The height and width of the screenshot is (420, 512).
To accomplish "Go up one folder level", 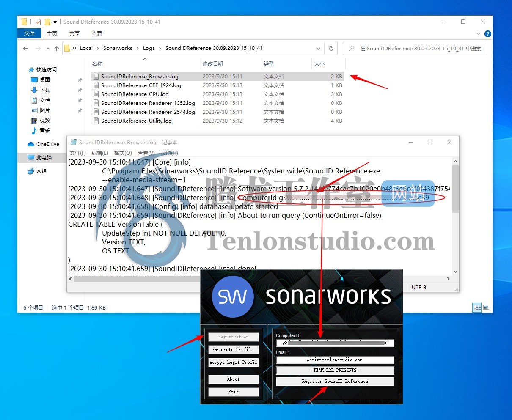I will [57, 49].
